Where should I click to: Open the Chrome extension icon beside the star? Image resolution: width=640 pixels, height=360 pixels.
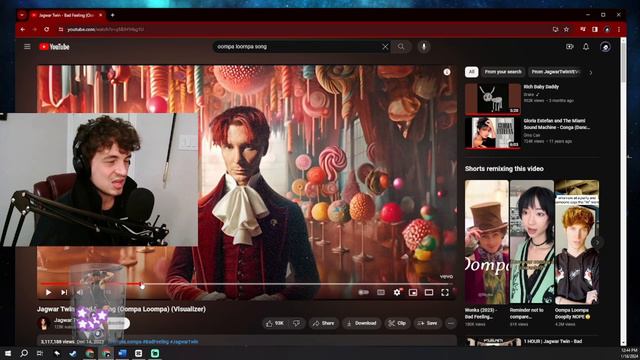coord(582,29)
